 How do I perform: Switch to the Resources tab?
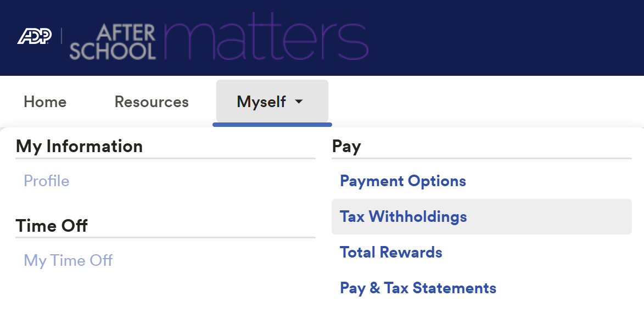coord(152,102)
